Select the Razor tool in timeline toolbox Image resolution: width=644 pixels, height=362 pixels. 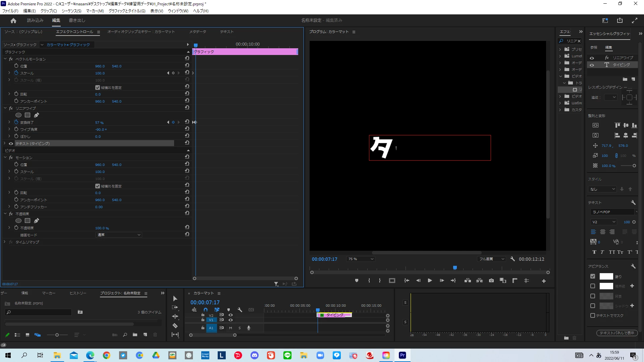tap(175, 325)
